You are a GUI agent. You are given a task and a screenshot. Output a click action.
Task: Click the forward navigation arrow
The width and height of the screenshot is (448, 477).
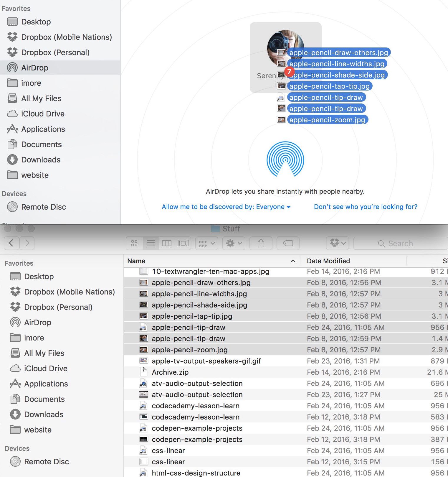[27, 243]
